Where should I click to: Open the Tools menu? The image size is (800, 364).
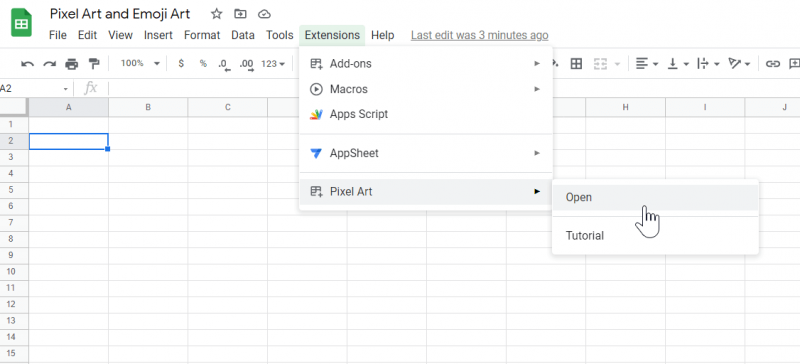pos(280,35)
